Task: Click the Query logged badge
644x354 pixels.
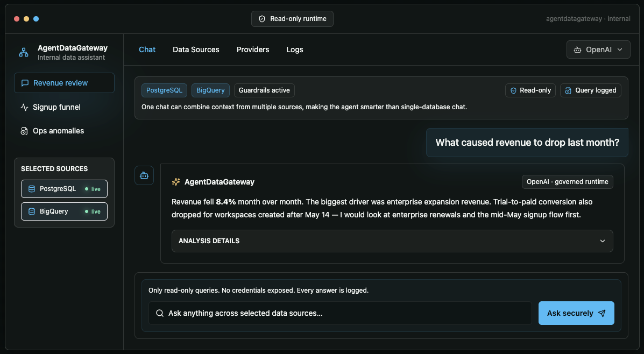Action: 591,90
